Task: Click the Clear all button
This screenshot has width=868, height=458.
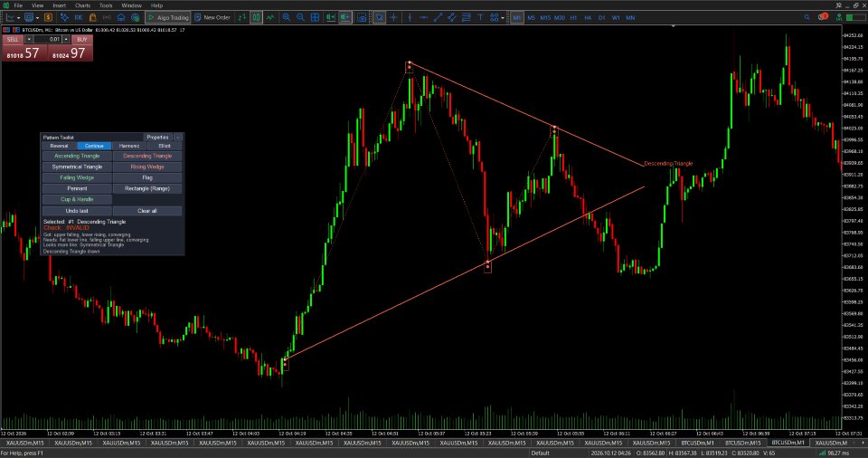Action: click(147, 211)
